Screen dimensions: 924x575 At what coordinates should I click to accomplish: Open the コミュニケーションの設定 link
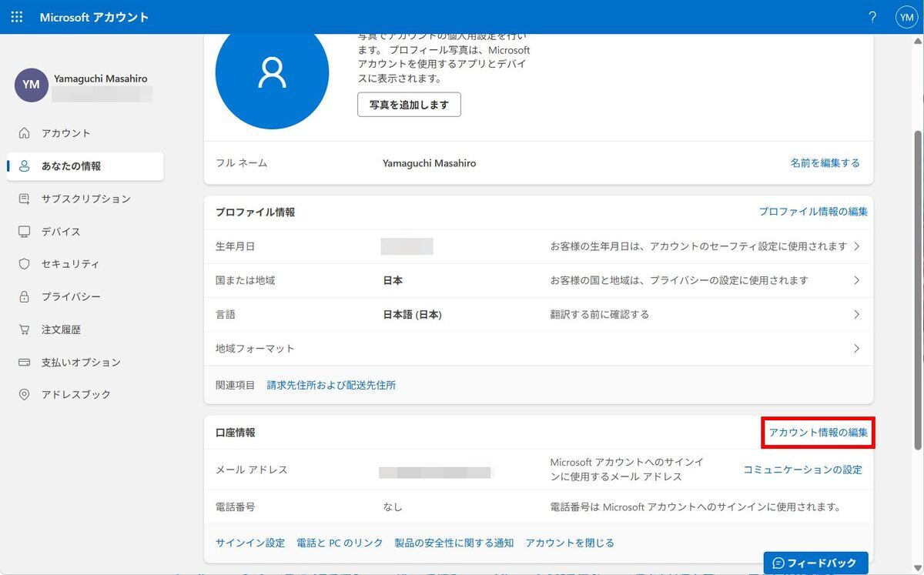[x=802, y=470]
